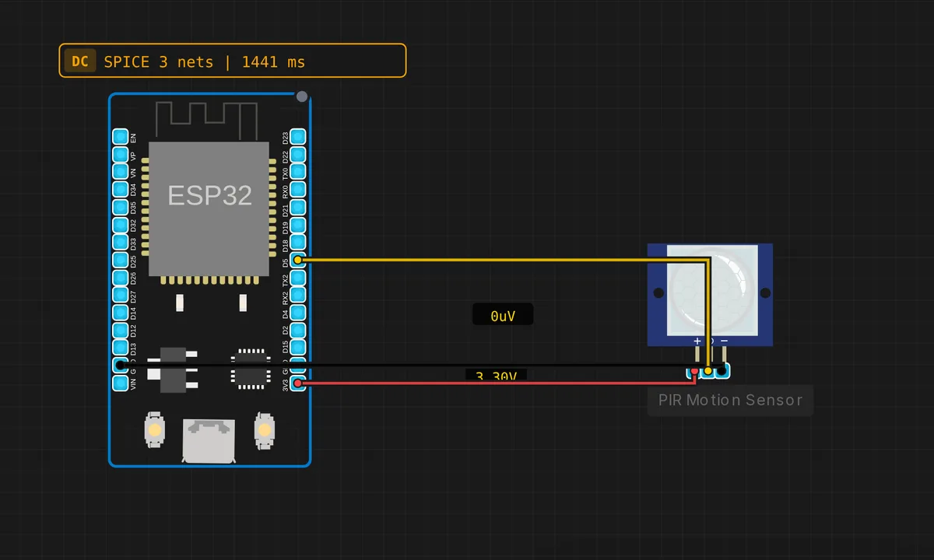Image resolution: width=934 pixels, height=560 pixels.
Task: Click the 3.30V voltage probe label
Action: point(497,375)
